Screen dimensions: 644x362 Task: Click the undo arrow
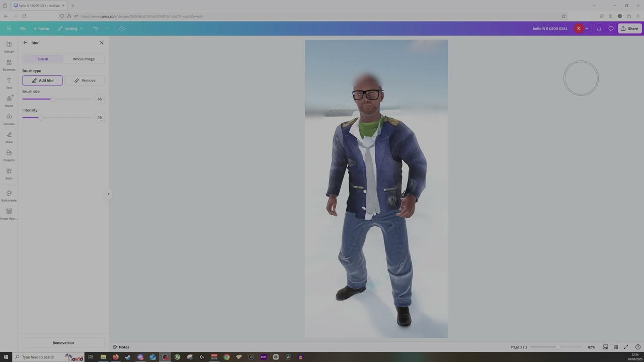pos(96,29)
